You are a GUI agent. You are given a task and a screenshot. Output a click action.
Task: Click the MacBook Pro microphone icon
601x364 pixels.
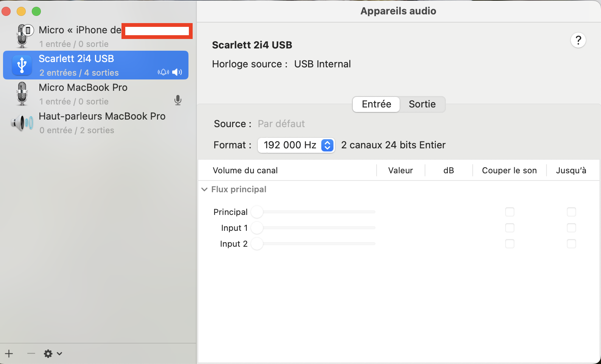(x=22, y=94)
